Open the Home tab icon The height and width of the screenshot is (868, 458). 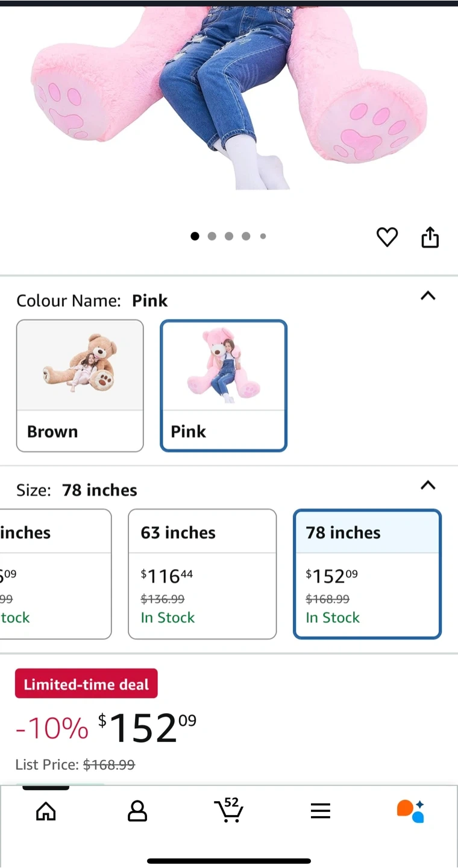pyautogui.click(x=46, y=811)
